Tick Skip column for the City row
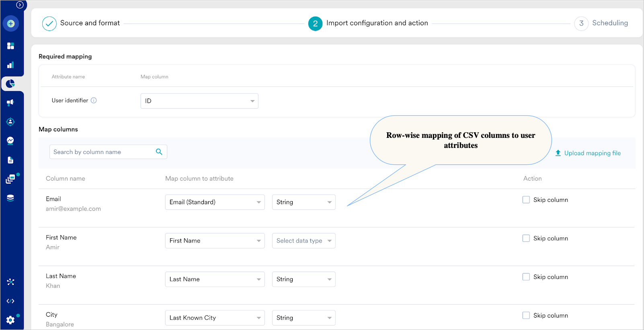The image size is (644, 330). pyautogui.click(x=526, y=316)
